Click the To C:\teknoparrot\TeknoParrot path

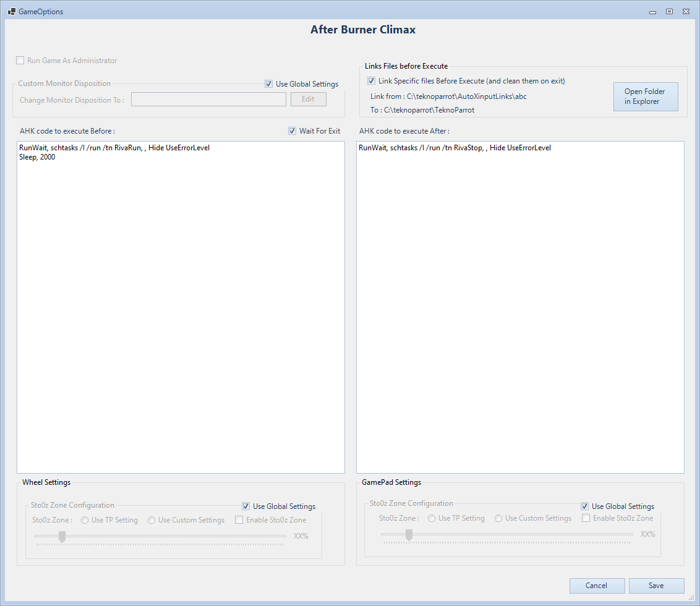click(x=422, y=110)
